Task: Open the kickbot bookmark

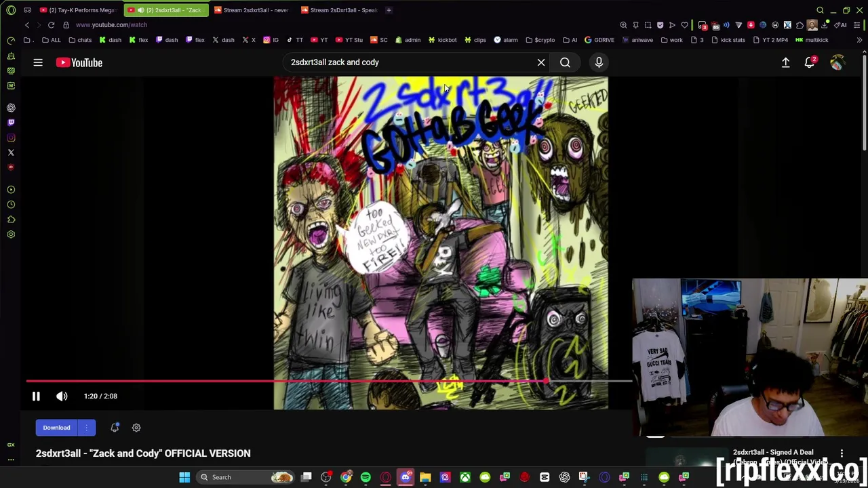Action: click(x=442, y=40)
